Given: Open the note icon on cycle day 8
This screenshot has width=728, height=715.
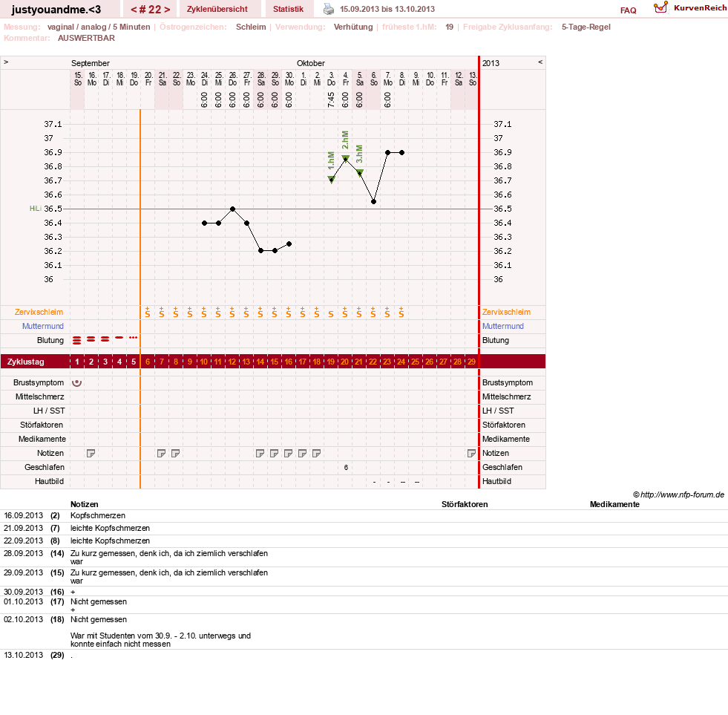Looking at the screenshot, I should pos(175,454).
